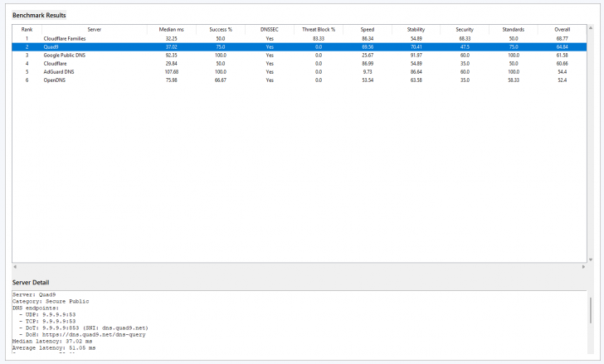Sort by Overall column header
Image resolution: width=604 pixels, height=364 pixels.
click(x=563, y=30)
